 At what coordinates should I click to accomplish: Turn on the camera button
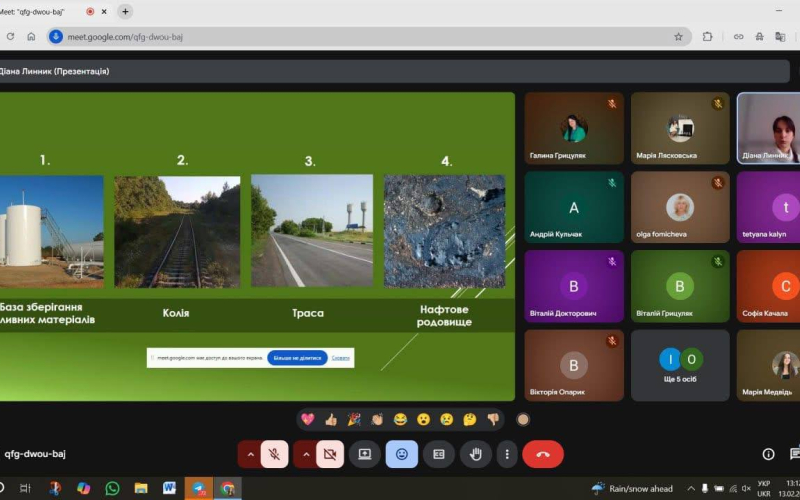(330, 454)
